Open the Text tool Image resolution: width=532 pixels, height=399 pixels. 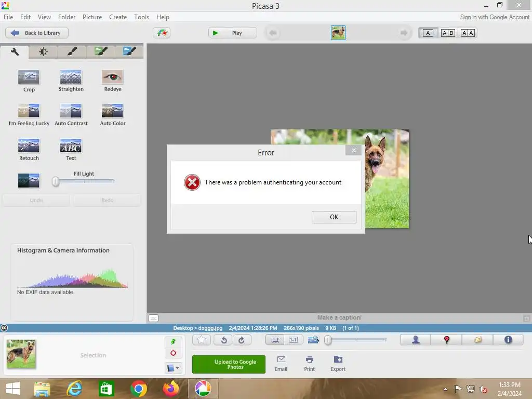(x=71, y=149)
